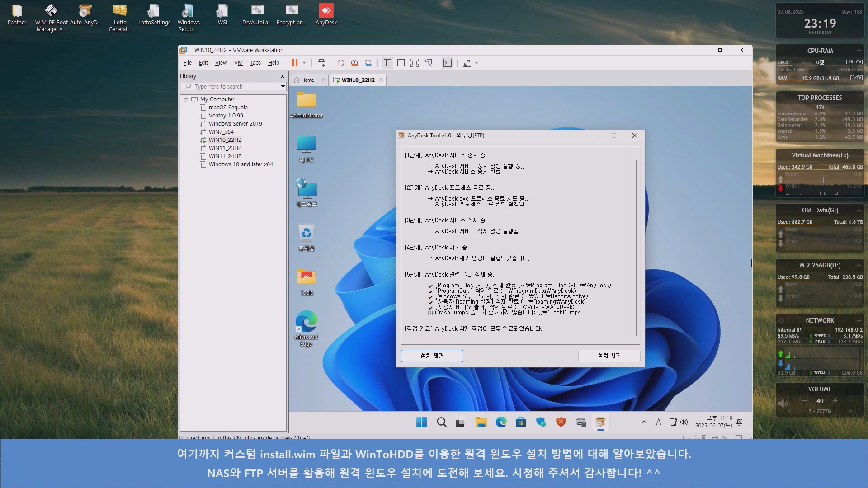Launch Microsoft Edge from guest desktop
868x488 pixels.
pos(307,328)
